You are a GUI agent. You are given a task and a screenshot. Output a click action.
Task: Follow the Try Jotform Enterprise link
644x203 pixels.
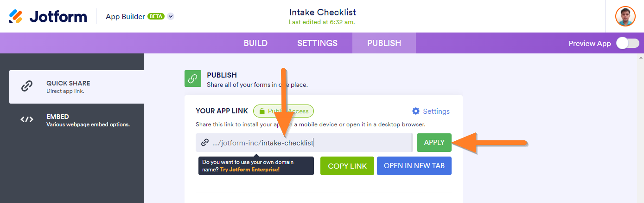tap(250, 170)
